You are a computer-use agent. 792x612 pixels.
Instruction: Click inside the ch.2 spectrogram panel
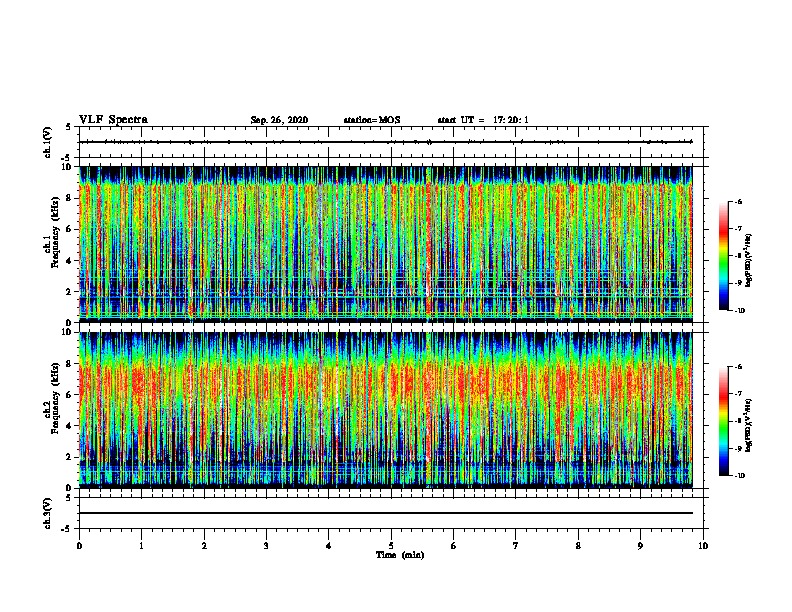pyautogui.click(x=386, y=410)
